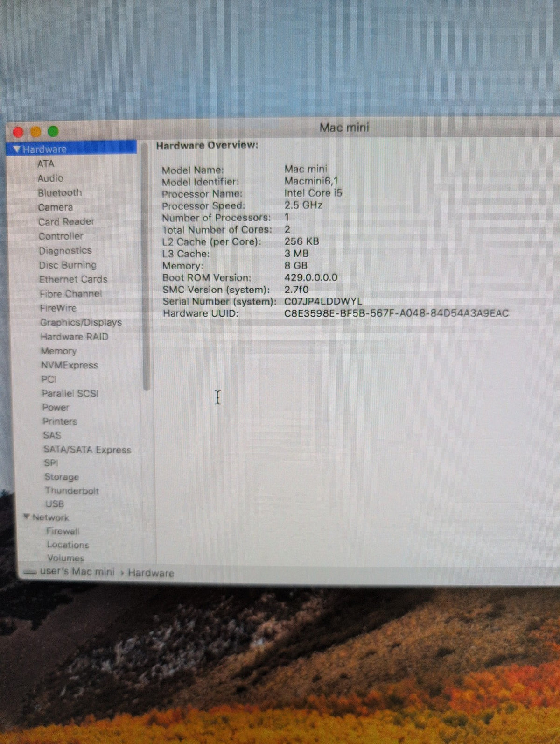Open Hardware RAID details
This screenshot has height=744, width=560.
(x=74, y=337)
